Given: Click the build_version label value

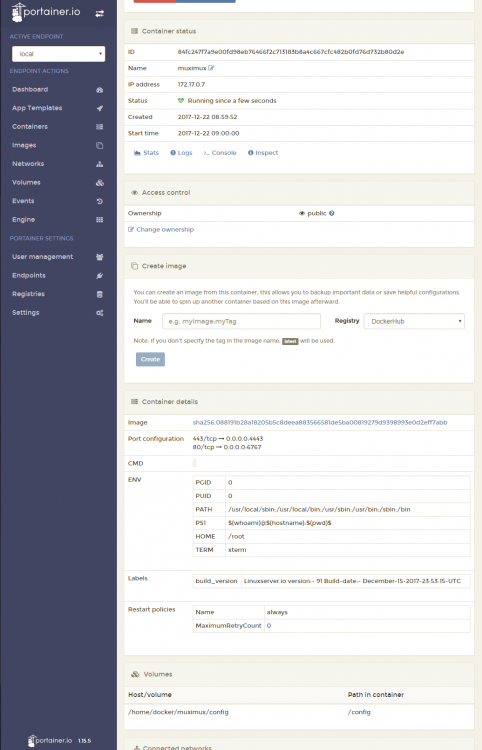Looking at the screenshot, I should (x=352, y=581).
